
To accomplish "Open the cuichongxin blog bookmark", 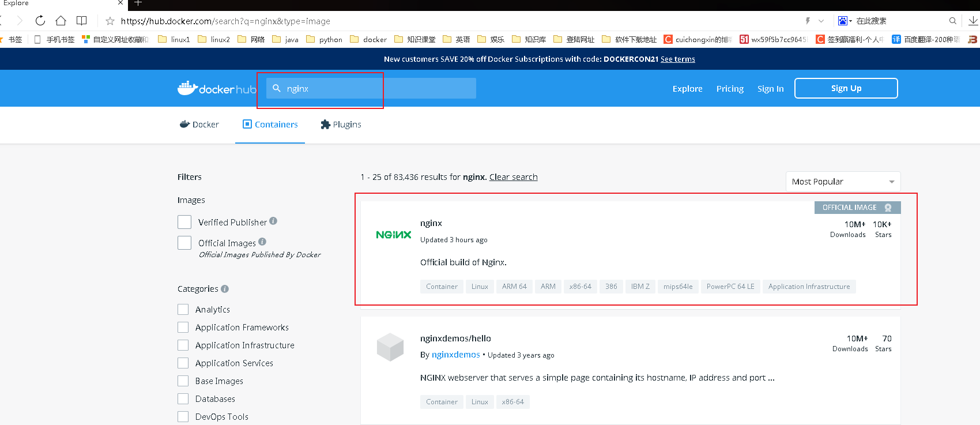I will (x=698, y=39).
